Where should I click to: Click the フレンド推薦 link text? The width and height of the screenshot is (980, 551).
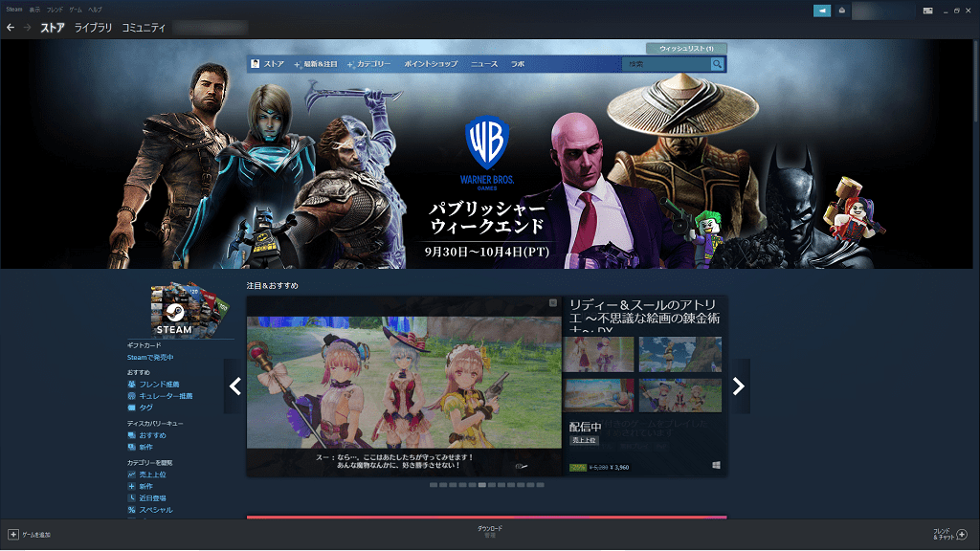pyautogui.click(x=159, y=385)
